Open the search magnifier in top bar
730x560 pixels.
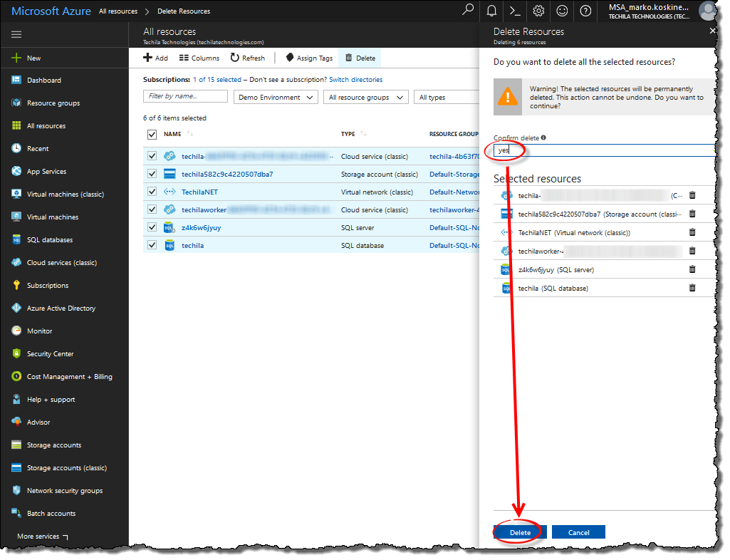click(x=467, y=10)
